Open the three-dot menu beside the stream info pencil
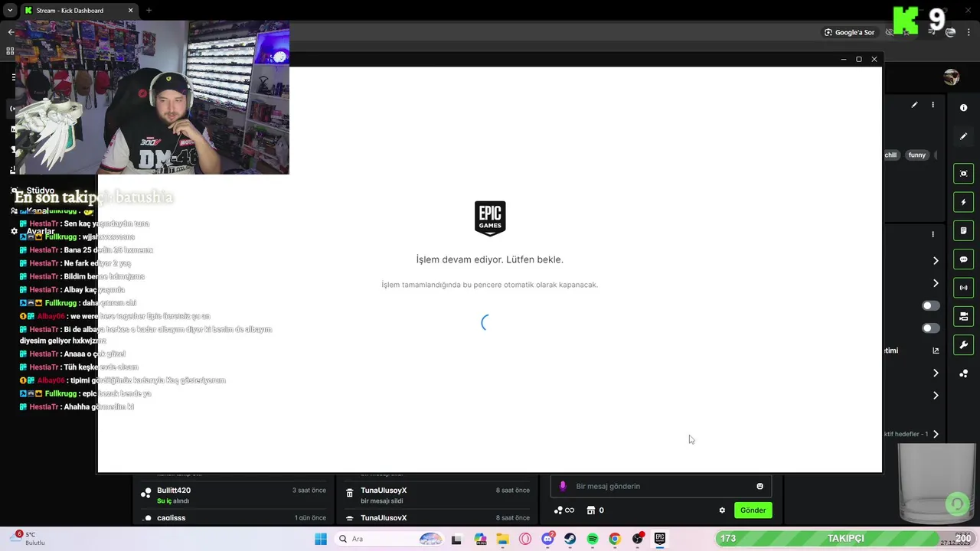This screenshot has width=980, height=551. 933,105
